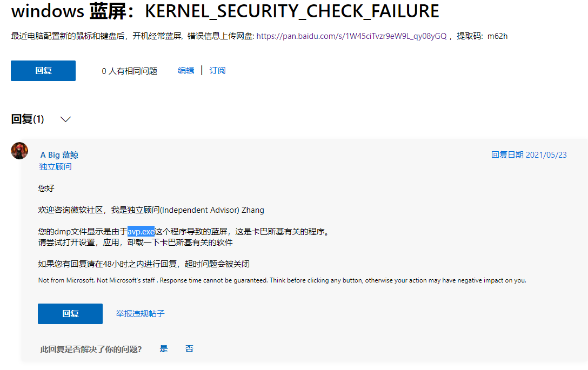Click the Not from Microsoft disclaimer line
The image size is (588, 370).
point(282,280)
